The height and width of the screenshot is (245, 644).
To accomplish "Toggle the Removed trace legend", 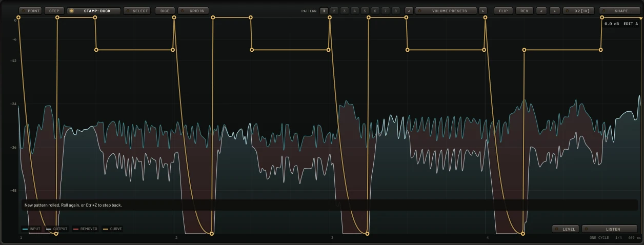I will pyautogui.click(x=85, y=229).
